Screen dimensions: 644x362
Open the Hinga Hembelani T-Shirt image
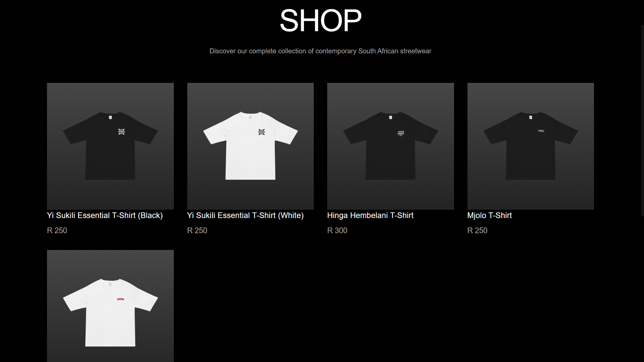[391, 146]
